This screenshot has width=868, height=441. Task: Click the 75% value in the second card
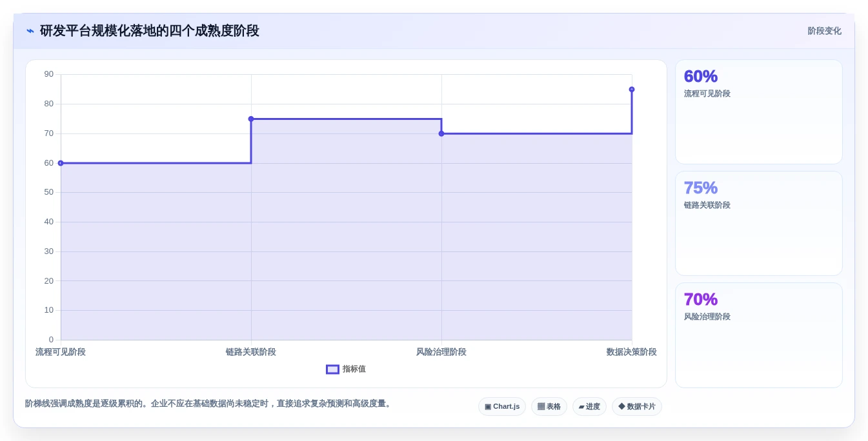point(701,188)
